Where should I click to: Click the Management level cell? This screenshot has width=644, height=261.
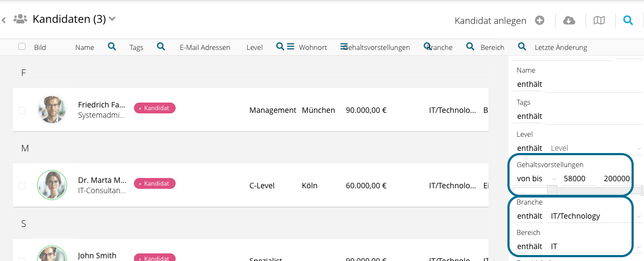[273, 110]
